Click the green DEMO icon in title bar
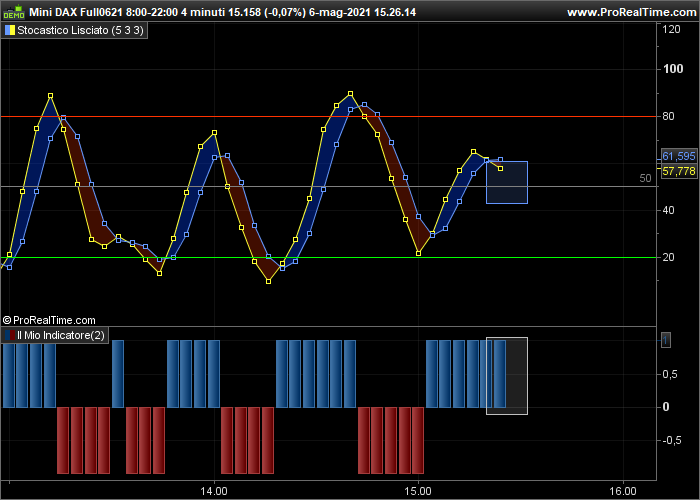The width and height of the screenshot is (700, 500). 14,12
